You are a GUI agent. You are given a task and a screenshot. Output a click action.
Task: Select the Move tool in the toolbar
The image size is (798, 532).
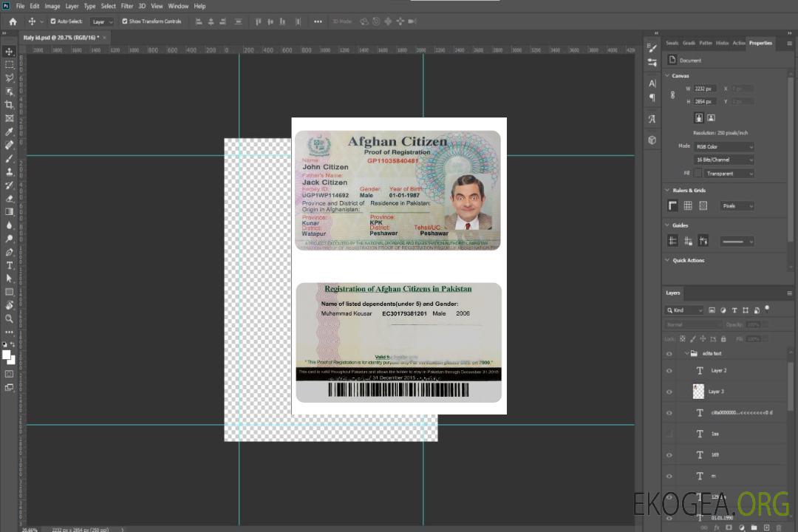click(9, 51)
